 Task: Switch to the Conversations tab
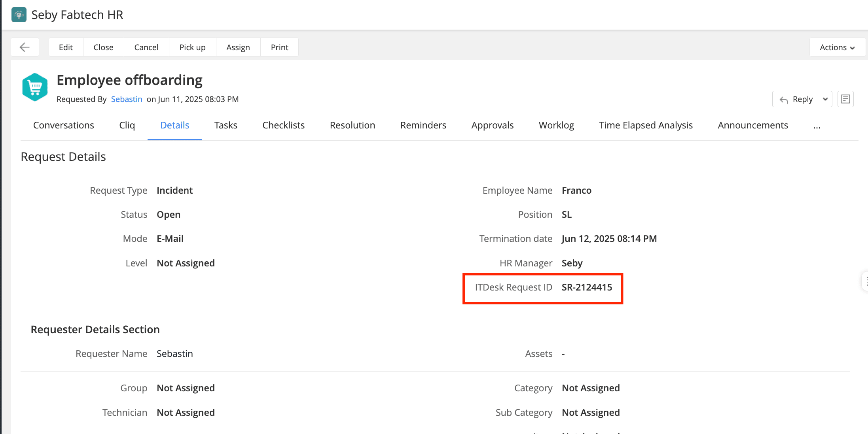[64, 125]
